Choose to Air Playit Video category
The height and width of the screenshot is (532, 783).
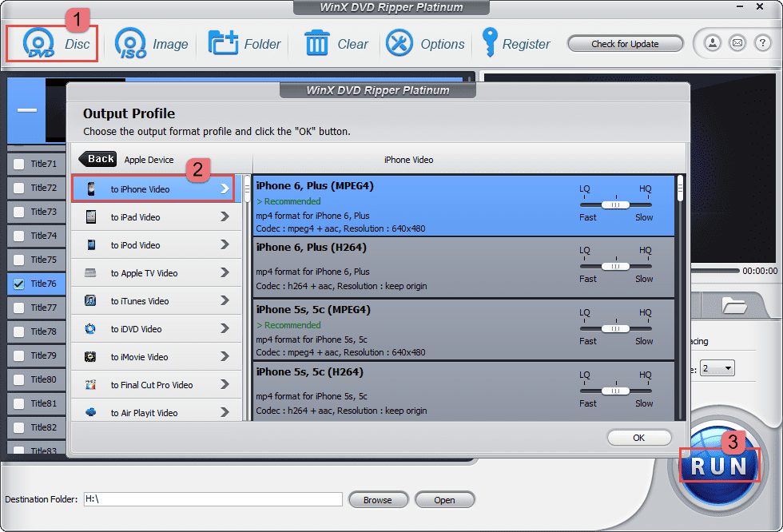[x=157, y=412]
